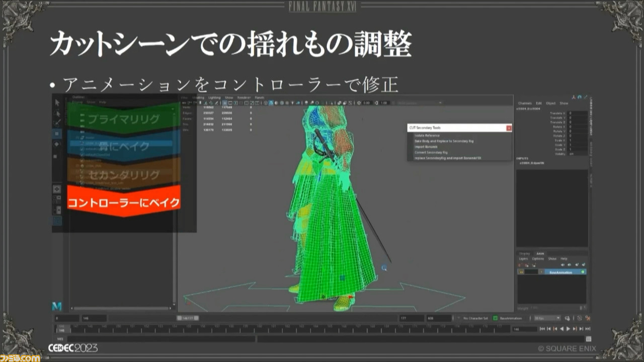The height and width of the screenshot is (362, 644).
Task: Close the CUT Secondary Tools window
Action: coord(509,128)
